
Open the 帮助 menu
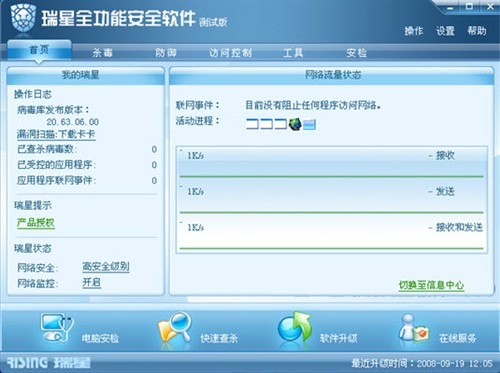click(x=477, y=31)
